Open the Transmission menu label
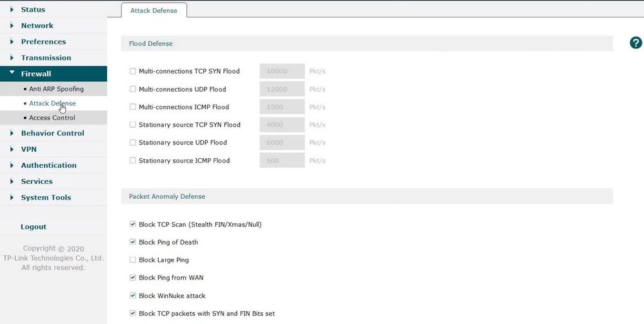 tap(46, 57)
